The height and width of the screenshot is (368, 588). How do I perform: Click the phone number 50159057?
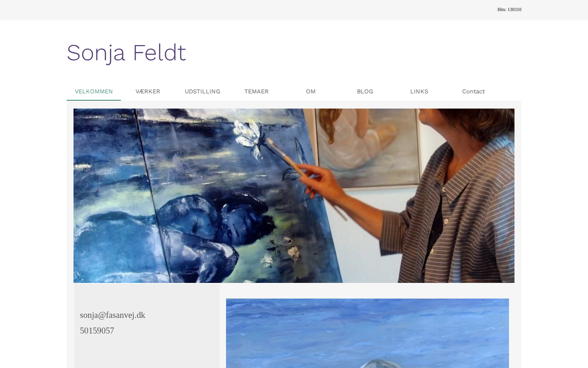(97, 331)
